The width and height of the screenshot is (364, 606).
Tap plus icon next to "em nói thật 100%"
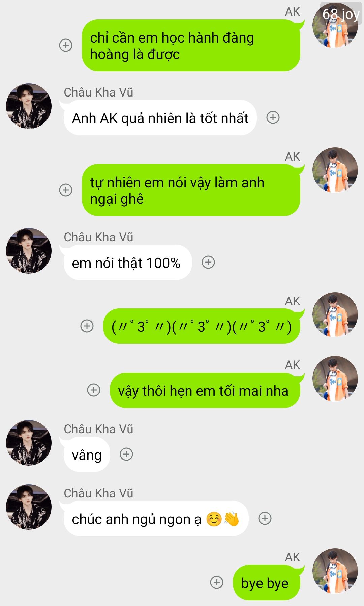click(208, 262)
